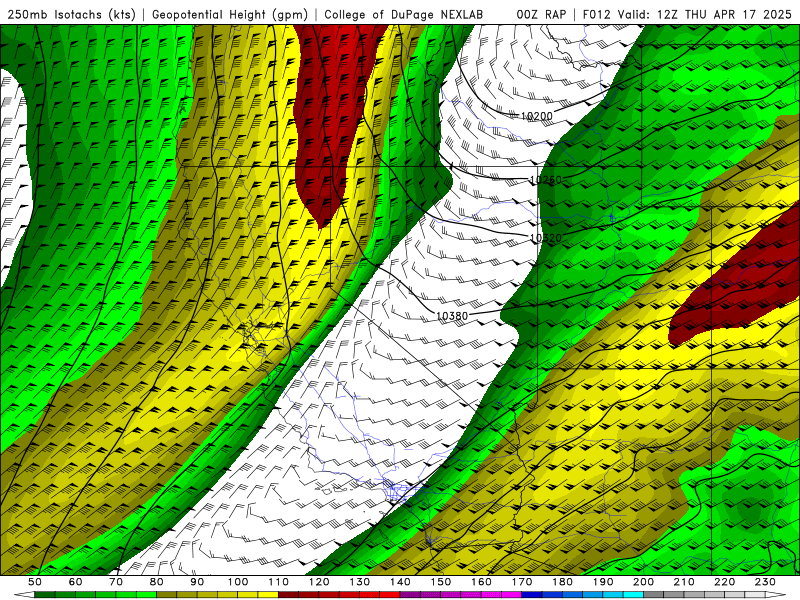
Task: Click the 130 value on the color scale
Action: (360, 582)
